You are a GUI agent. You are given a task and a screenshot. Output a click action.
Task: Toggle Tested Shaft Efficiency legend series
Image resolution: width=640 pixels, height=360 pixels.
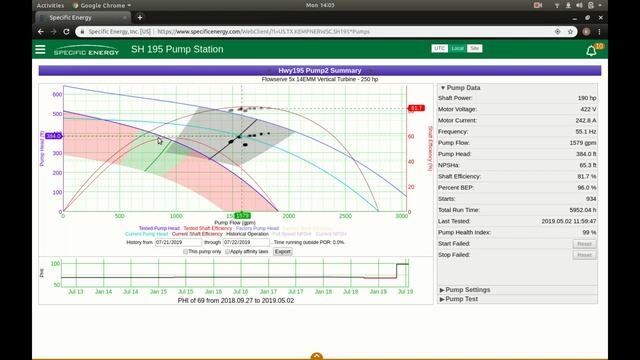click(208, 228)
